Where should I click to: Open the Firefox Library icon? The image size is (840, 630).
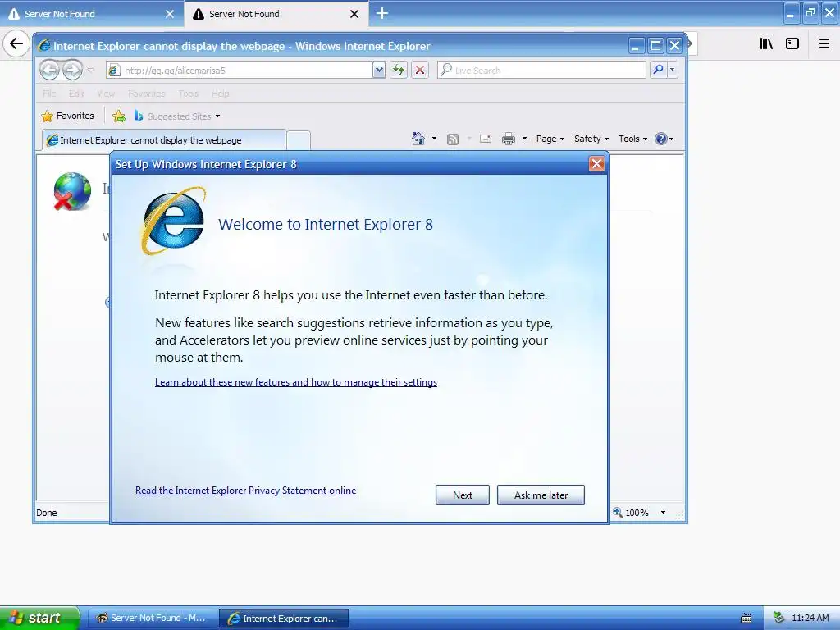(766, 44)
